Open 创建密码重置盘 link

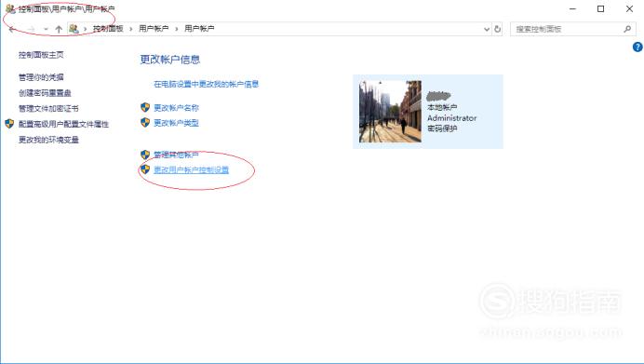45,93
